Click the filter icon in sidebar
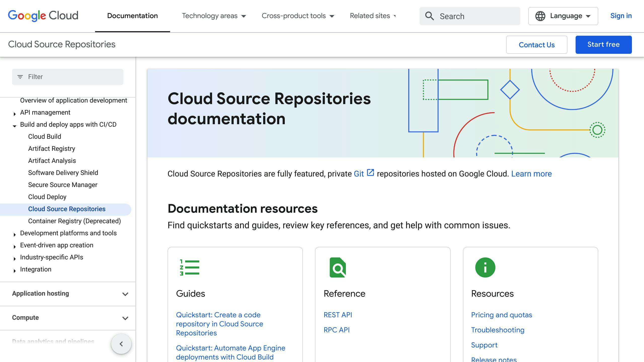The height and width of the screenshot is (362, 644). click(20, 77)
